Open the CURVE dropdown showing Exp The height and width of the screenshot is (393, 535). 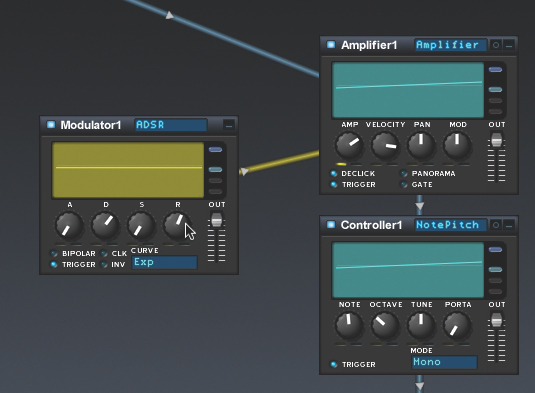click(x=164, y=262)
